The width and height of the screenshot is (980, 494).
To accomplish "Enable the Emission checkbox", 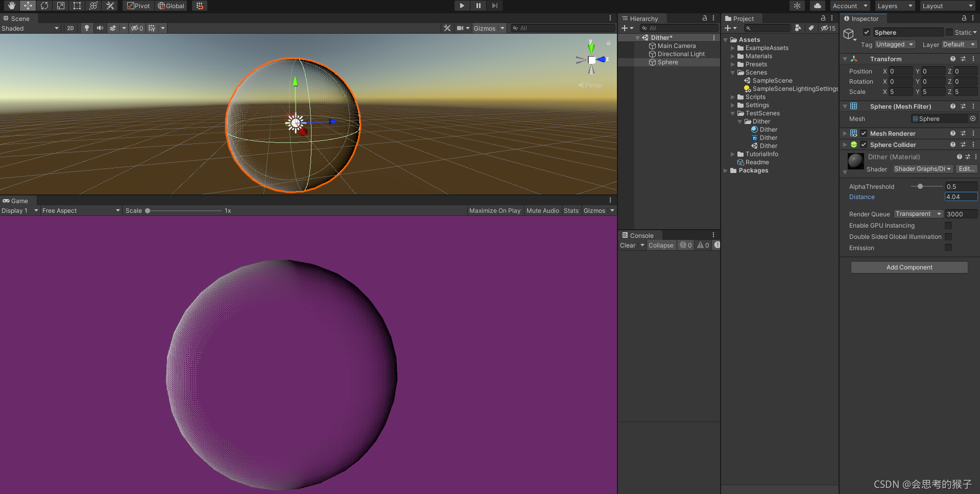I will [949, 248].
